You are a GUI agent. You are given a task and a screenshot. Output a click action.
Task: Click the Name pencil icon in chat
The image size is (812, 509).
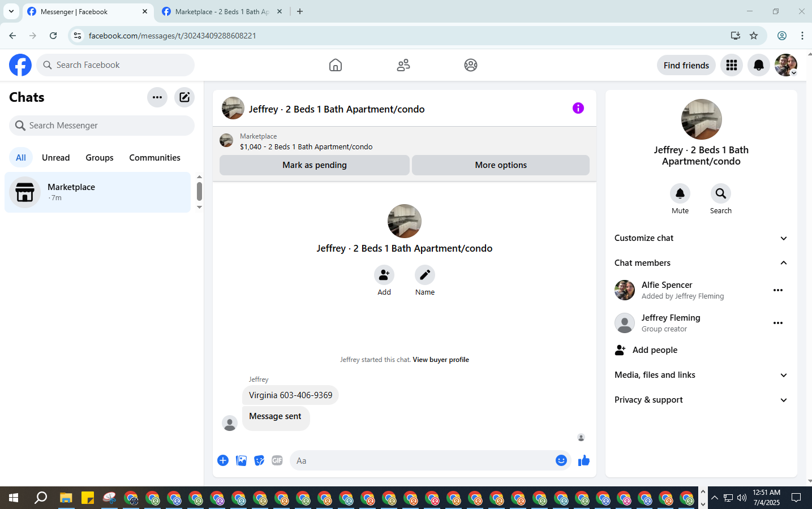pyautogui.click(x=425, y=275)
